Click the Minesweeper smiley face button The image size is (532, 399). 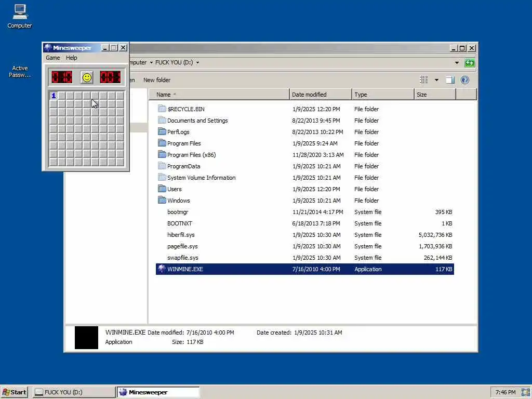point(87,77)
